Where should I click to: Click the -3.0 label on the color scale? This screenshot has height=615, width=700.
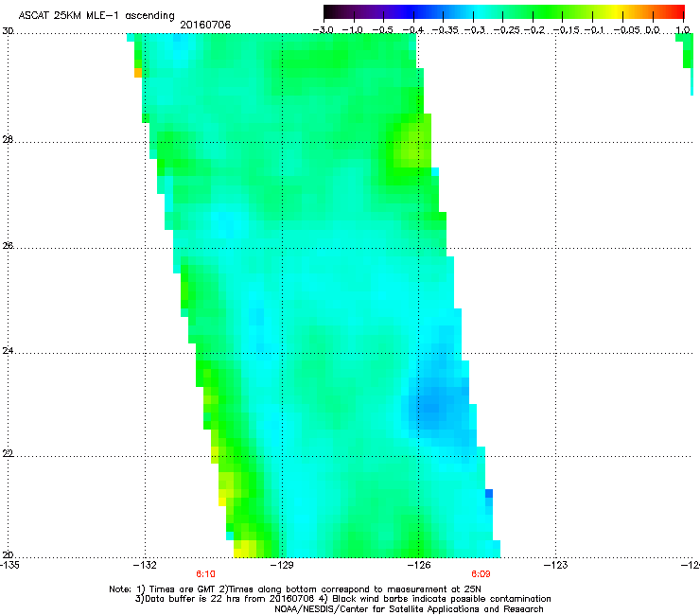324,30
